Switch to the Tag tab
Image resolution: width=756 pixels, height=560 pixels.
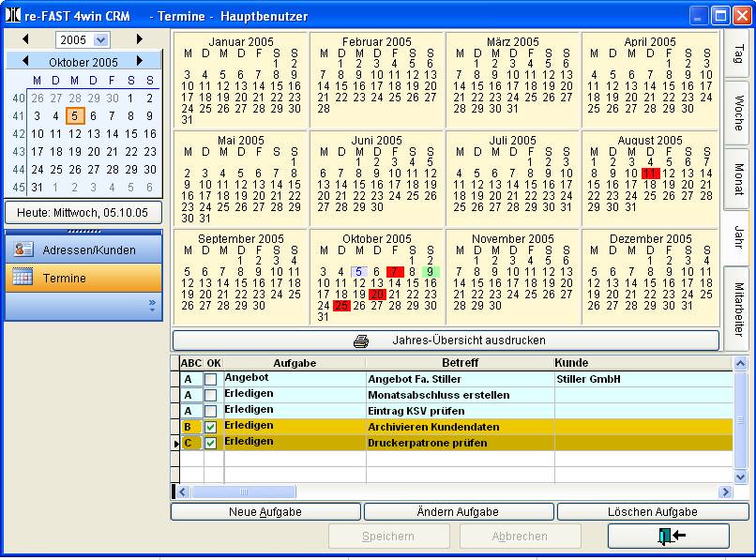[736, 54]
